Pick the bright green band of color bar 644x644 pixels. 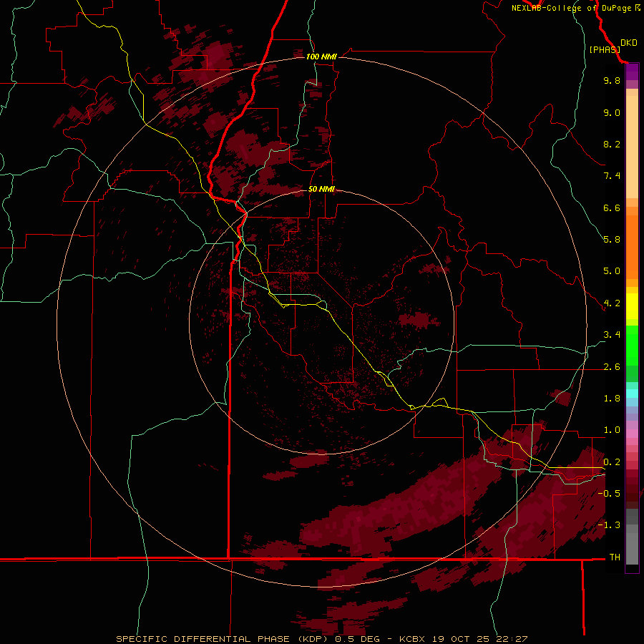[x=632, y=345]
